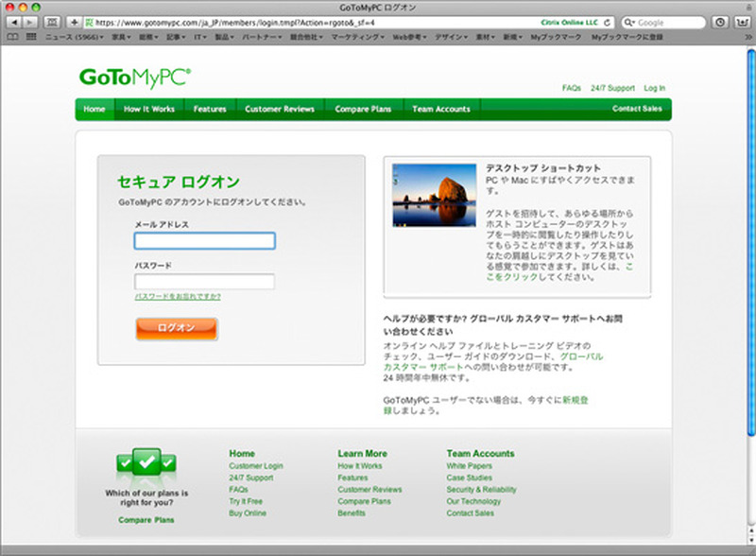Click the desktop shortcut thumbnail image
This screenshot has width=756, height=556.
tap(434, 196)
